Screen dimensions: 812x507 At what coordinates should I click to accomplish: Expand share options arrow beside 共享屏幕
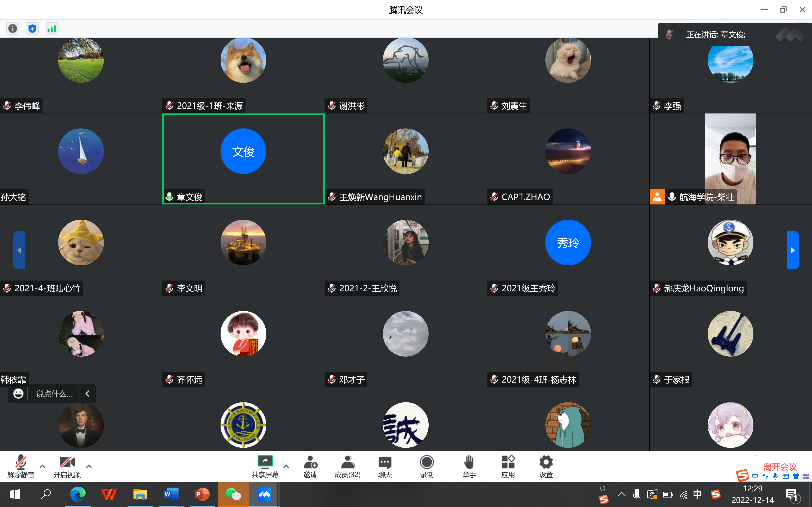[x=286, y=466]
